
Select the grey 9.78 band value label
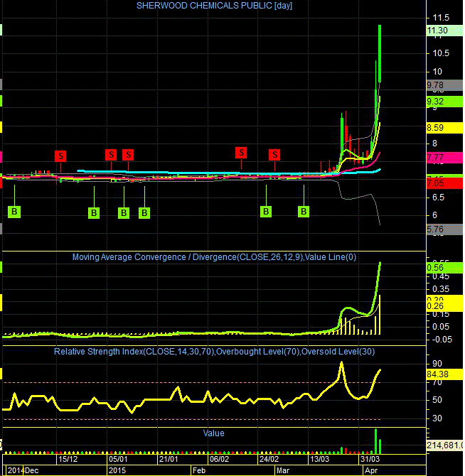(444, 85)
